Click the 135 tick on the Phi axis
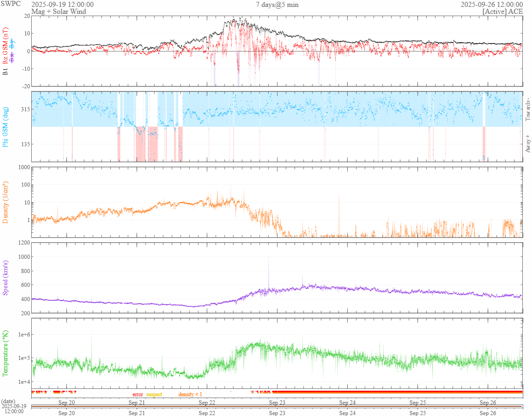The width and height of the screenshot is (532, 416). tap(25, 144)
